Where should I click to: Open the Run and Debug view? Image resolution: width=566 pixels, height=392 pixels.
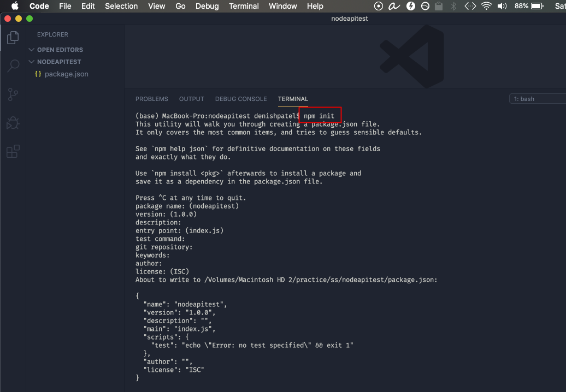13,123
